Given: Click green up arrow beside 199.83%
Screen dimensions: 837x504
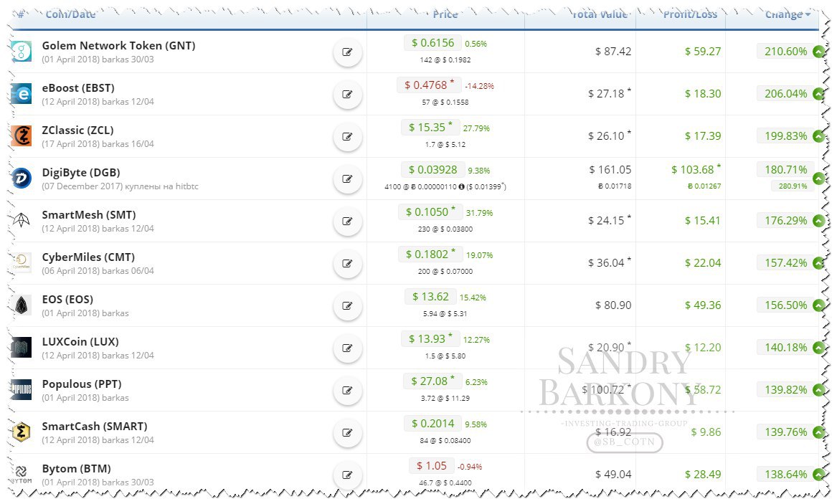Looking at the screenshot, I should point(818,136).
